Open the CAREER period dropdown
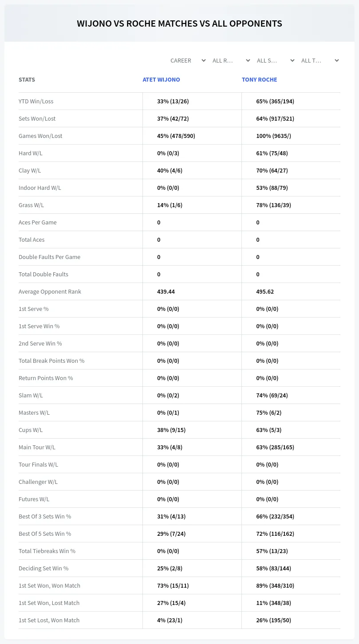359x644 pixels. (x=187, y=60)
